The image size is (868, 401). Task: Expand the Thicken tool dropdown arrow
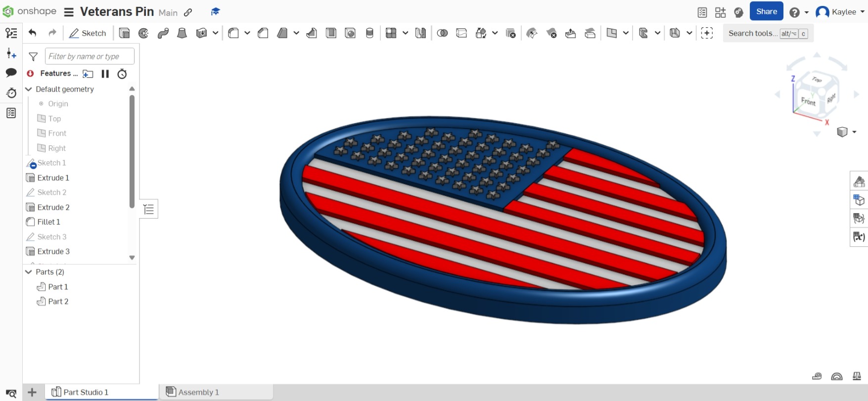tap(216, 33)
